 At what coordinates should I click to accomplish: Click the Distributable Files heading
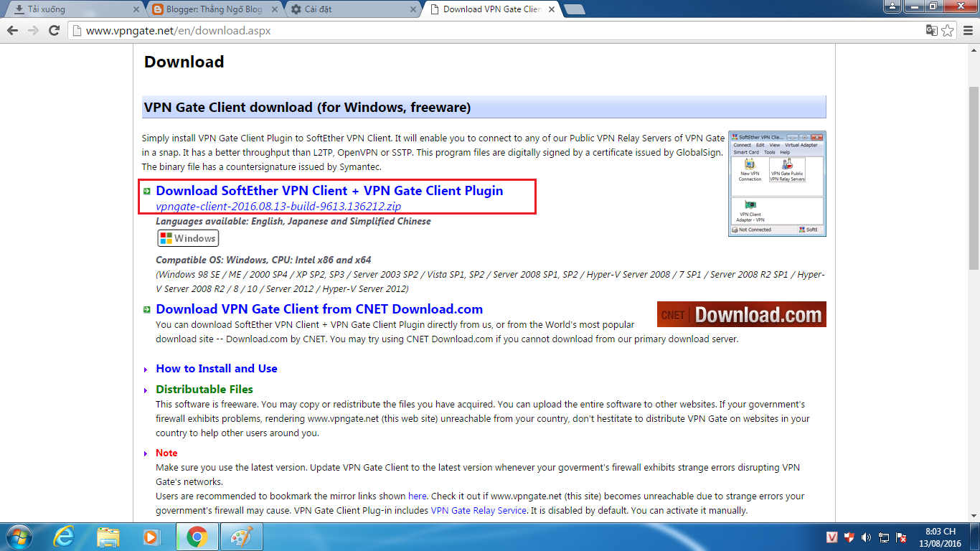point(204,390)
